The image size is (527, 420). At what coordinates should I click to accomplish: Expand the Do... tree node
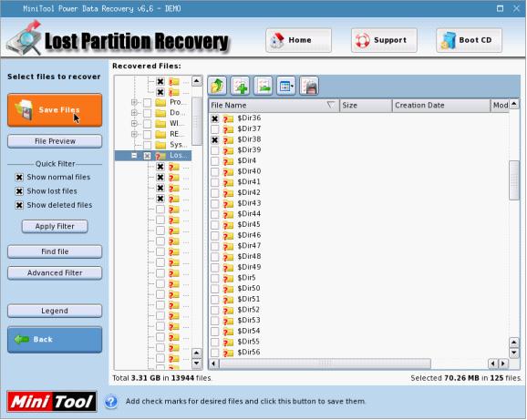pyautogui.click(x=134, y=113)
